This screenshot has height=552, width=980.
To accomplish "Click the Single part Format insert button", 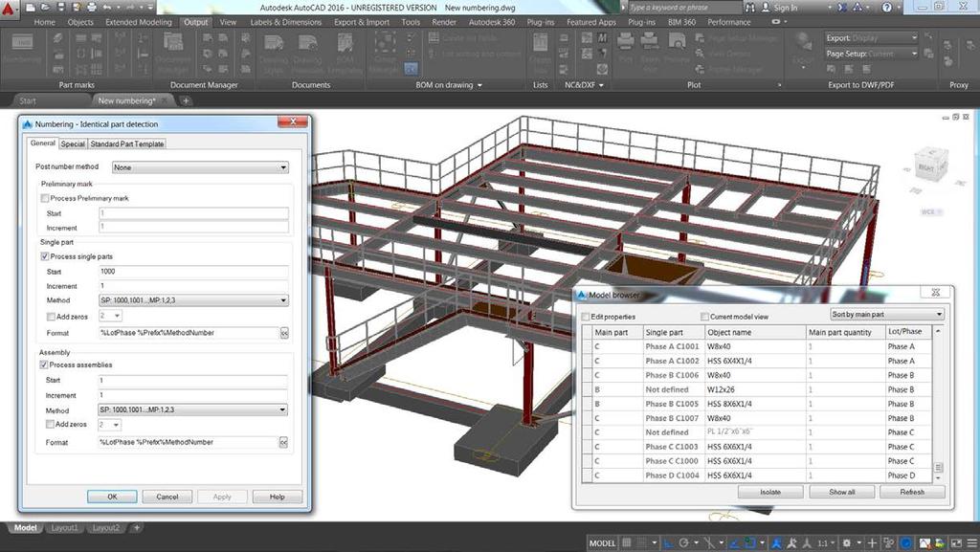I will tap(284, 334).
